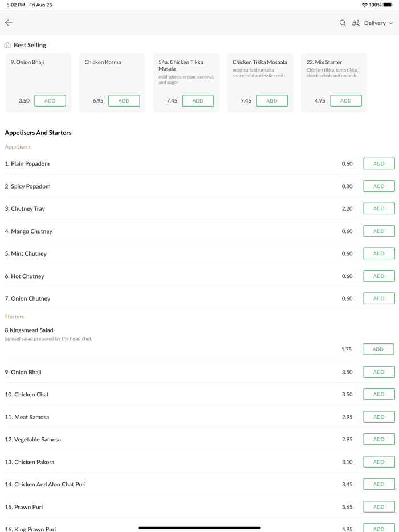Viewport: 399px width, 532px height.
Task: Select the Appetisers subcategory label
Action: [x=18, y=147]
